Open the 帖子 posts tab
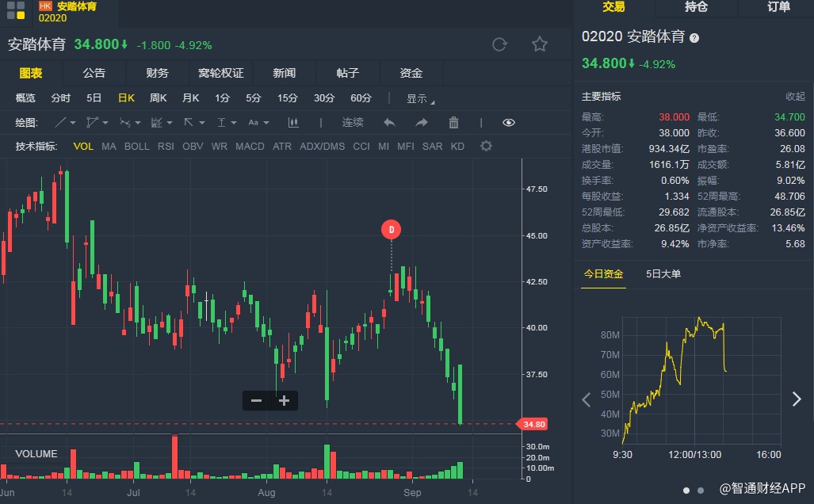814x504 pixels. tap(348, 73)
